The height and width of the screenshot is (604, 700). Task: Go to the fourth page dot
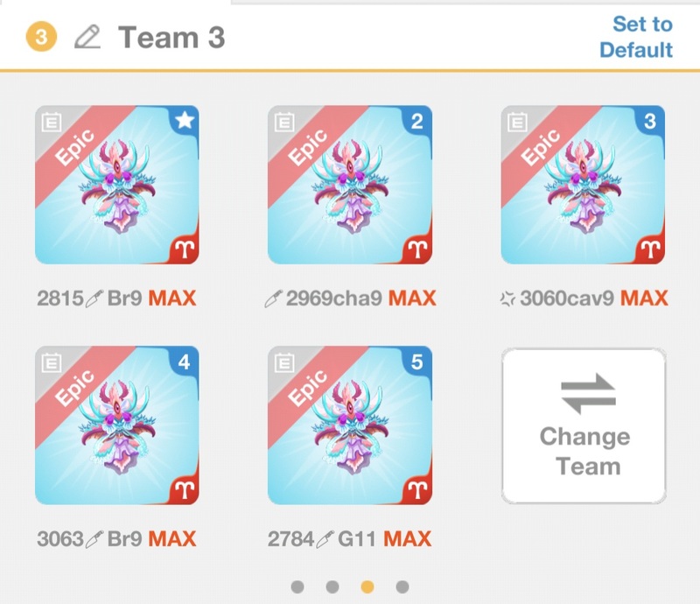[402, 586]
